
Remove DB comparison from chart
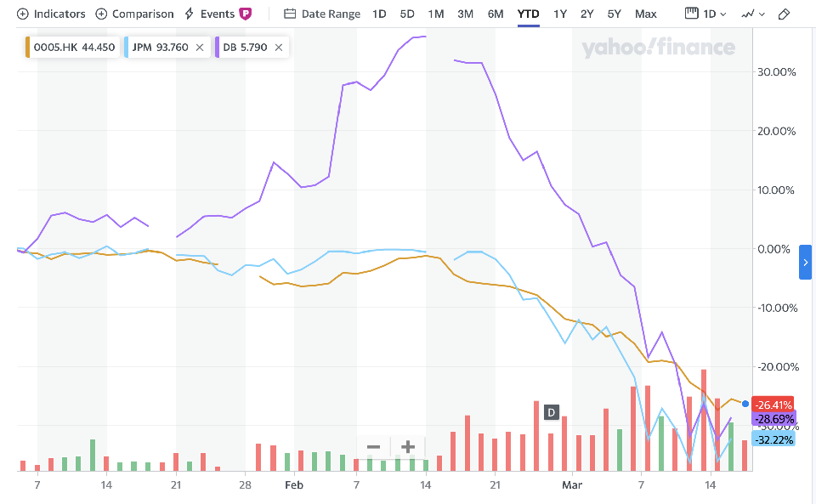[279, 48]
